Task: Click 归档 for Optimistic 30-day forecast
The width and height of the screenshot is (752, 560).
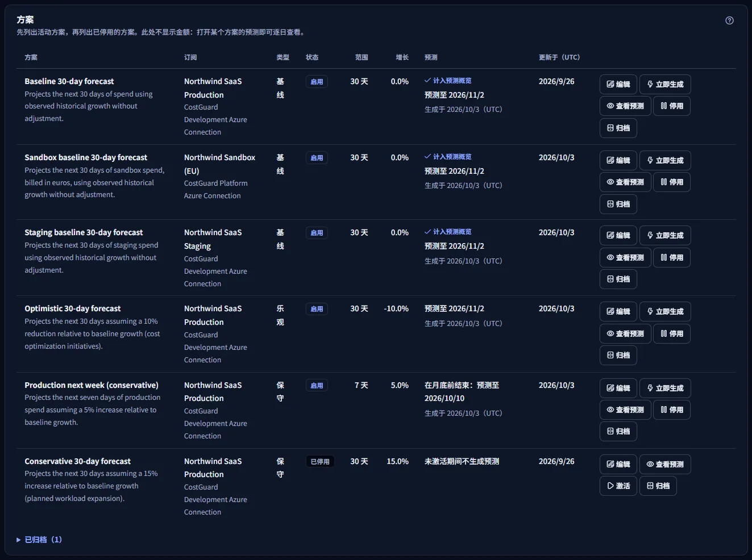Action: tap(618, 355)
